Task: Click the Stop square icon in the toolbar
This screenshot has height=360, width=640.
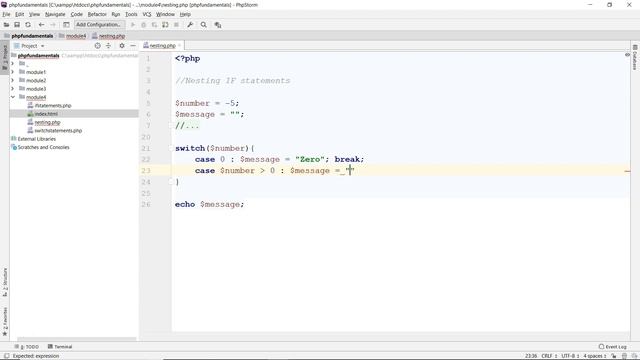Action: coord(176,25)
